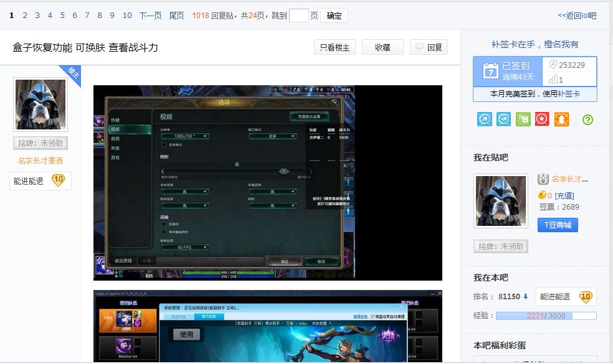
Task: Click the blue down arrow next to 81150
Action: (525, 296)
